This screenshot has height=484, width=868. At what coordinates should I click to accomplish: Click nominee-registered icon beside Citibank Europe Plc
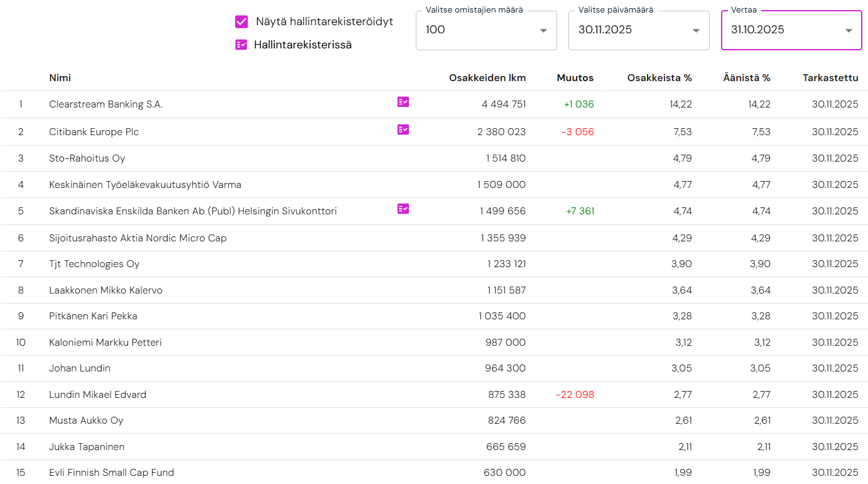(x=403, y=129)
